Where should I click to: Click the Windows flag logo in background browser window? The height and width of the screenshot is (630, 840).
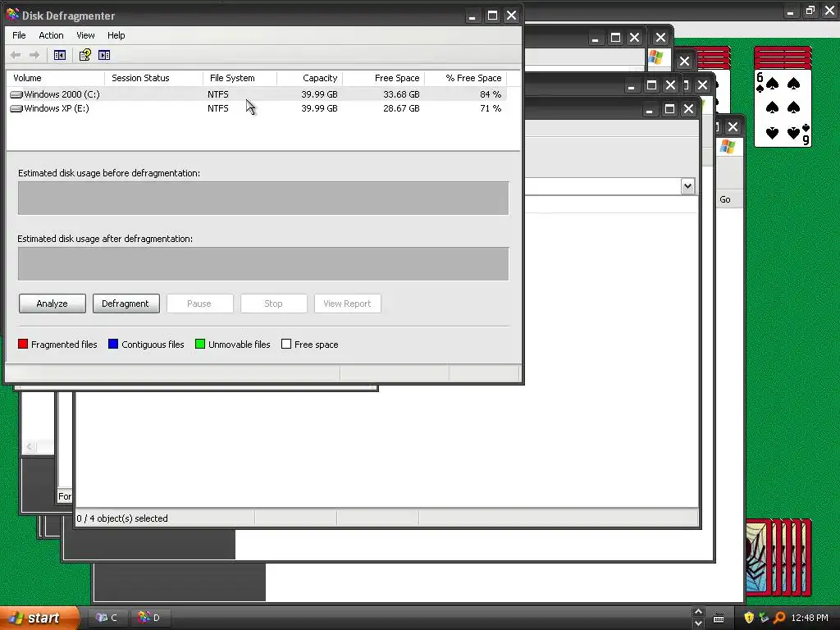click(656, 57)
